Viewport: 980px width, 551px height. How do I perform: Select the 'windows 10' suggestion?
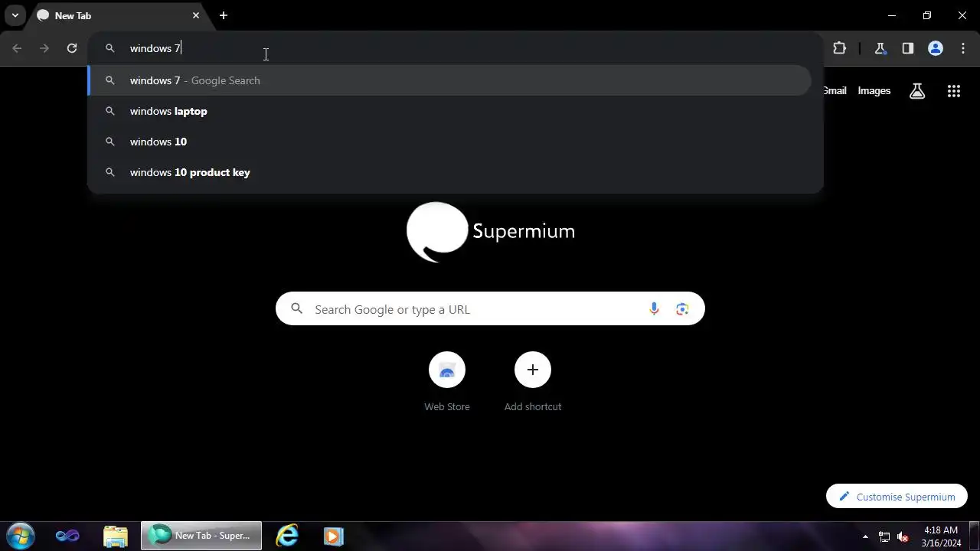pyautogui.click(x=449, y=142)
